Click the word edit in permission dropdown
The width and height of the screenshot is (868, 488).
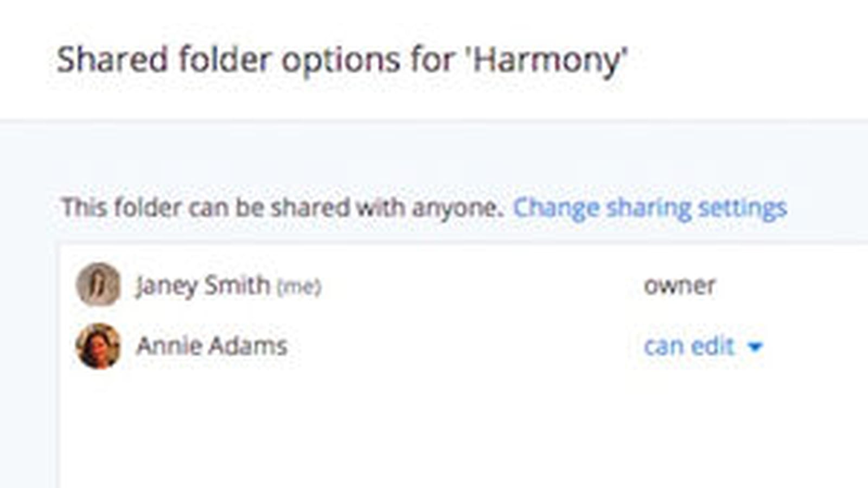pyautogui.click(x=713, y=346)
